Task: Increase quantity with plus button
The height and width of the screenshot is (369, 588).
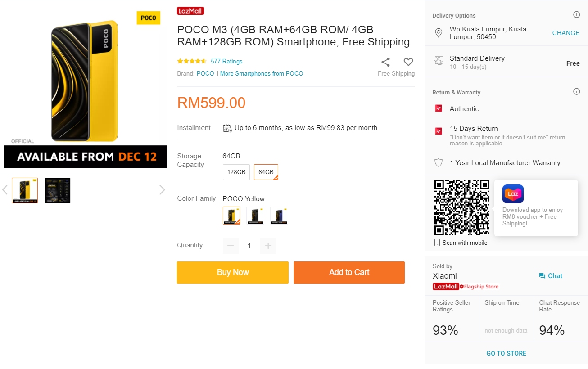Action: point(268,246)
